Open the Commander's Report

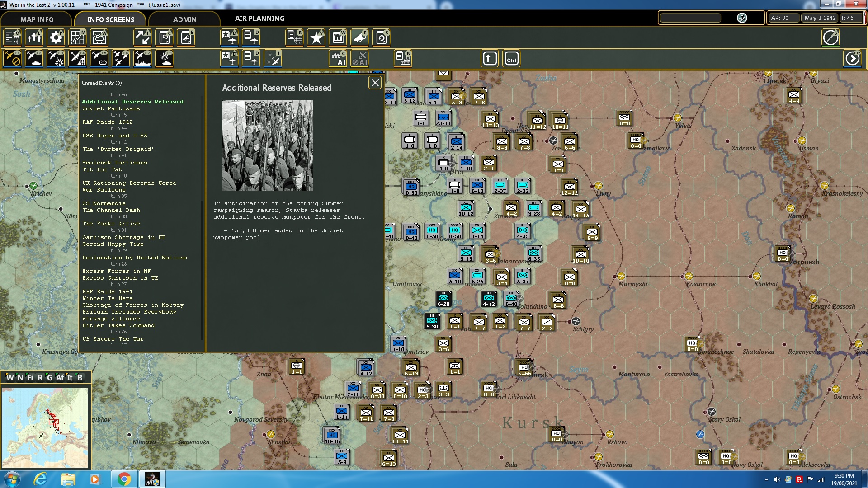tap(165, 38)
